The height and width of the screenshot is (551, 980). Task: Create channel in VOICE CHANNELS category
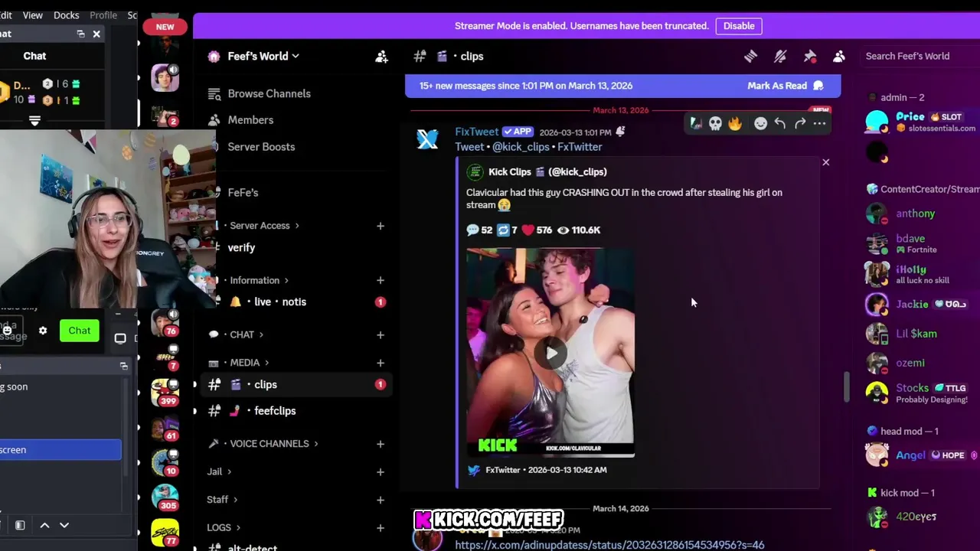click(x=380, y=444)
